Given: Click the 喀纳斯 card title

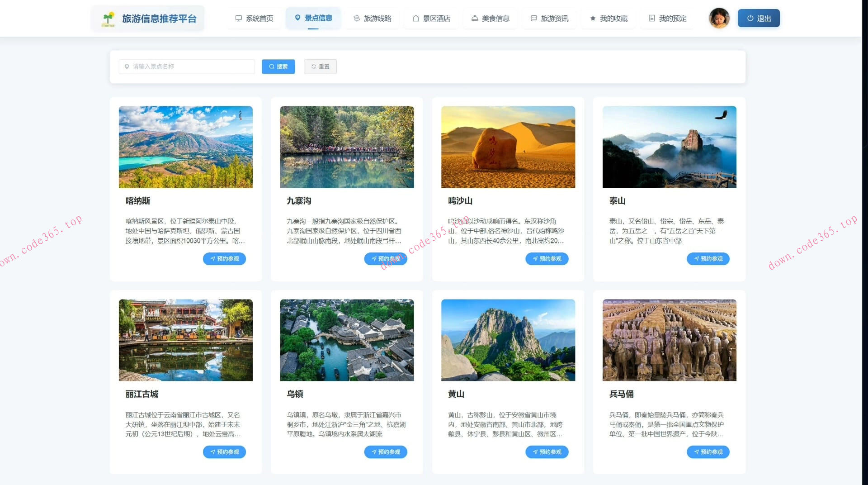Looking at the screenshot, I should pos(138,201).
